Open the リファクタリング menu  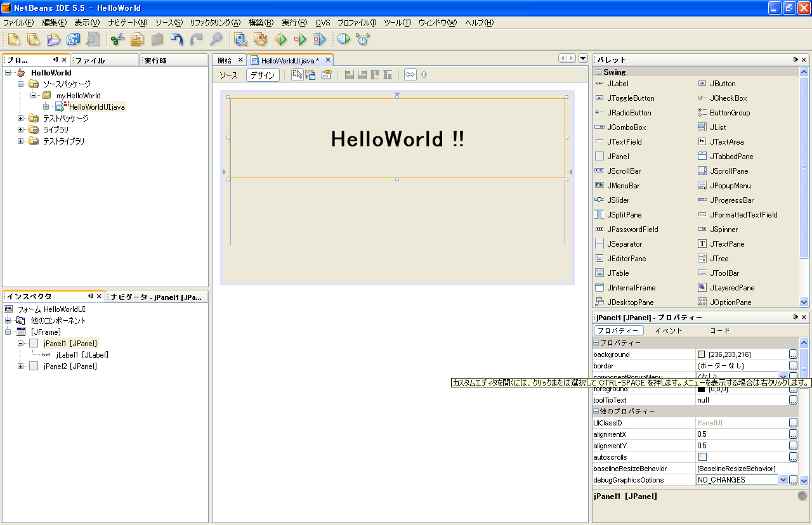(x=214, y=23)
